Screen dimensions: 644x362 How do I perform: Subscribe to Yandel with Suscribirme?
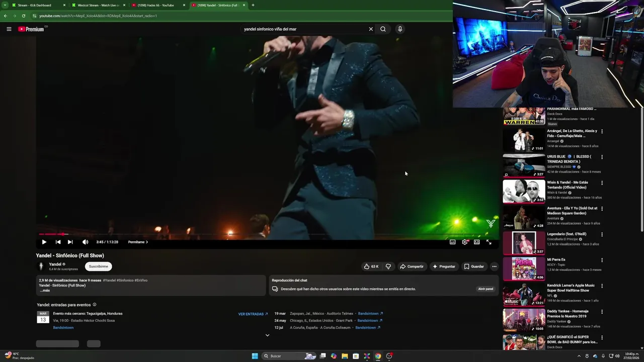point(98,266)
